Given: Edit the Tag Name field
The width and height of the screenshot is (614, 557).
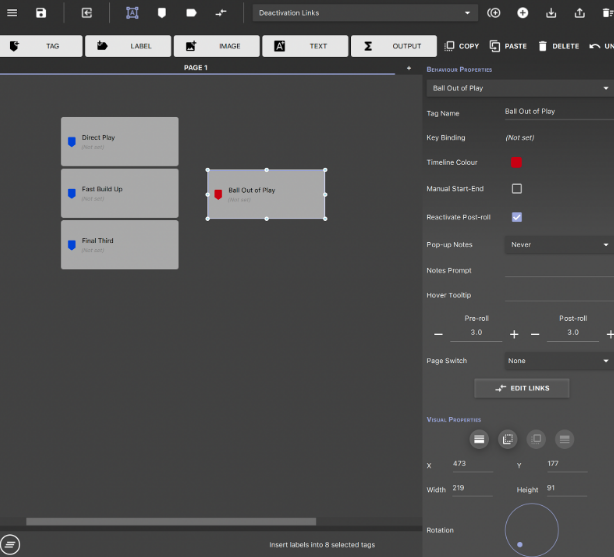Looking at the screenshot, I should [559, 112].
